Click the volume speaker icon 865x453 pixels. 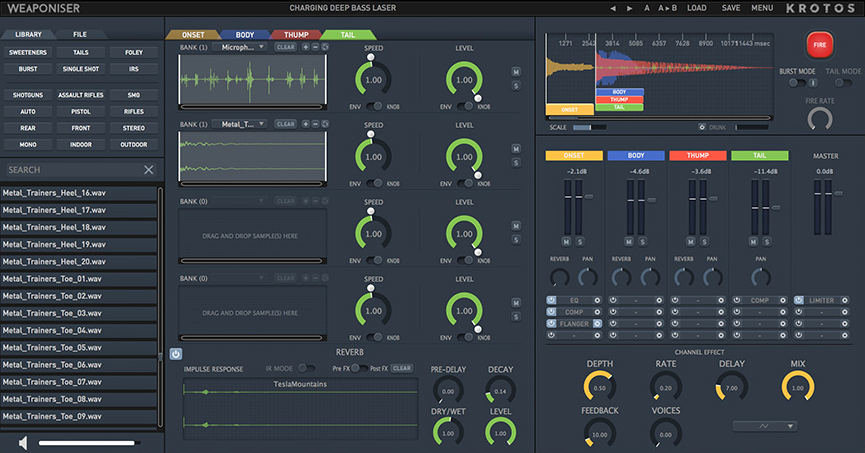coord(22,442)
